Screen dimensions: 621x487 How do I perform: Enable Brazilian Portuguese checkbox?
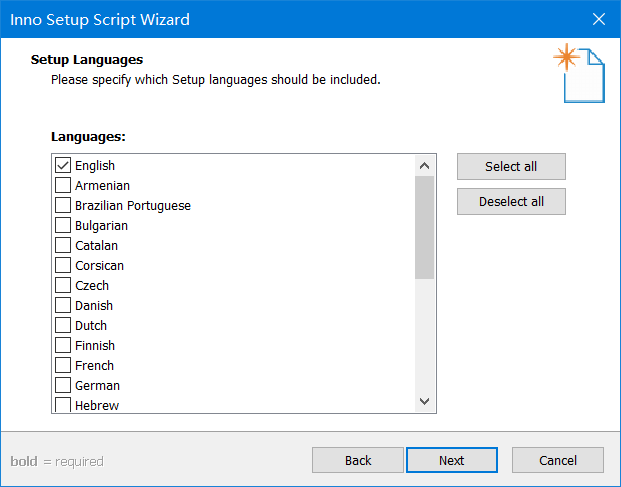(63, 205)
